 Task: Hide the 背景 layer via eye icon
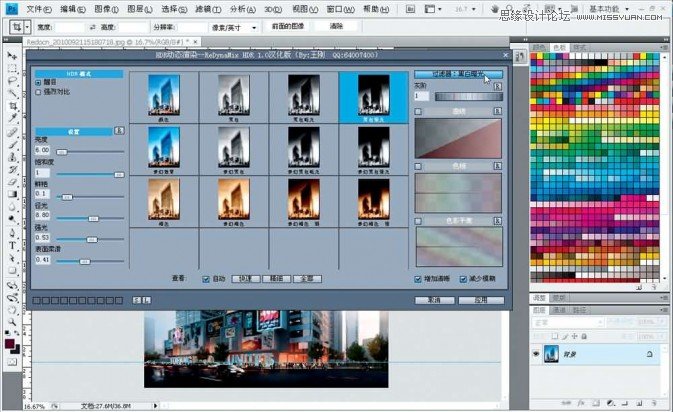coord(536,354)
